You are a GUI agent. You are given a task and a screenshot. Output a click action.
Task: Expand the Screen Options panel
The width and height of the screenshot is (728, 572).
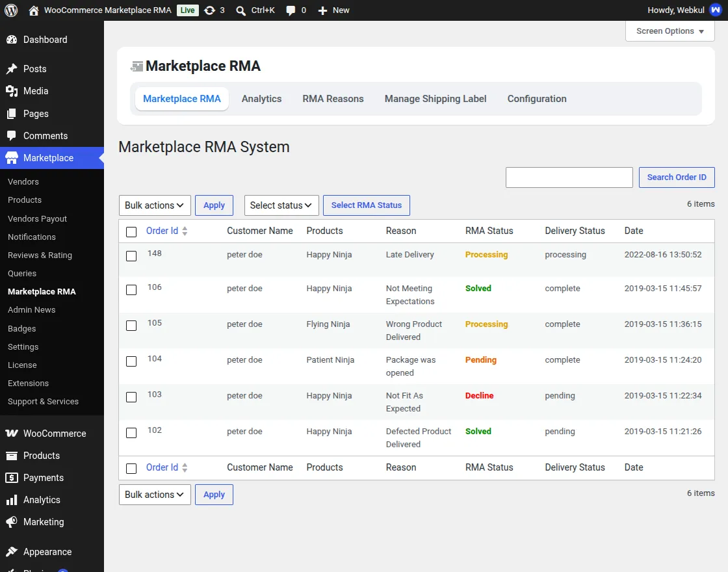pyautogui.click(x=670, y=31)
